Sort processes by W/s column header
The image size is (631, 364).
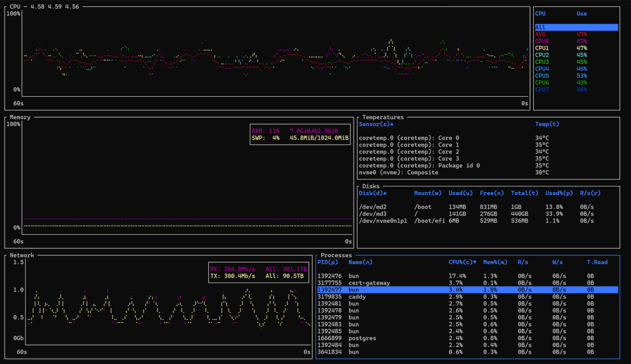coord(557,262)
